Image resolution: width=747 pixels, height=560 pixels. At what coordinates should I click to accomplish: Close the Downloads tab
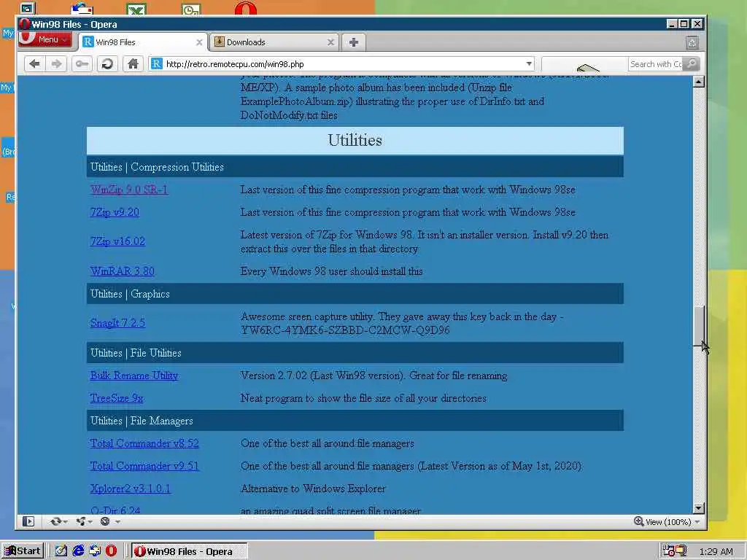[x=330, y=42]
